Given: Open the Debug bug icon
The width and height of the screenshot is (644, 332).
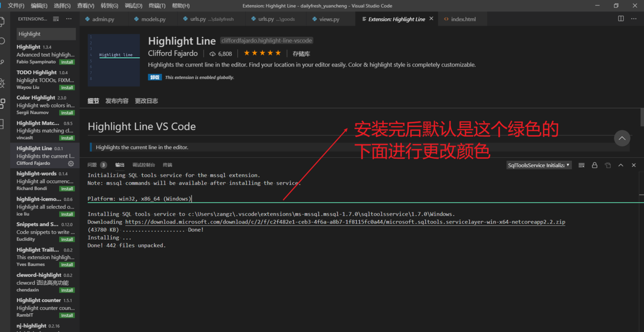Looking at the screenshot, I should click(x=2, y=83).
